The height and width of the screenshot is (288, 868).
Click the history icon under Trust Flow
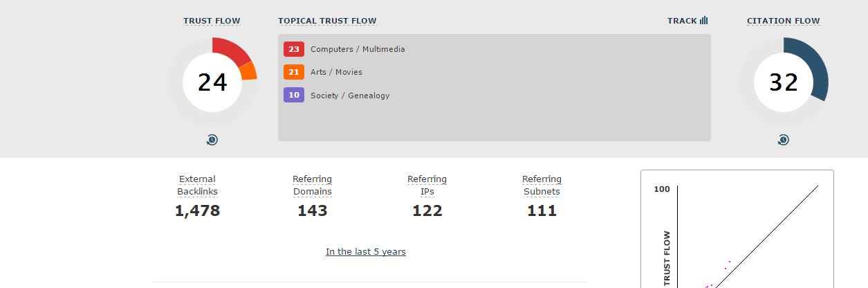click(212, 140)
